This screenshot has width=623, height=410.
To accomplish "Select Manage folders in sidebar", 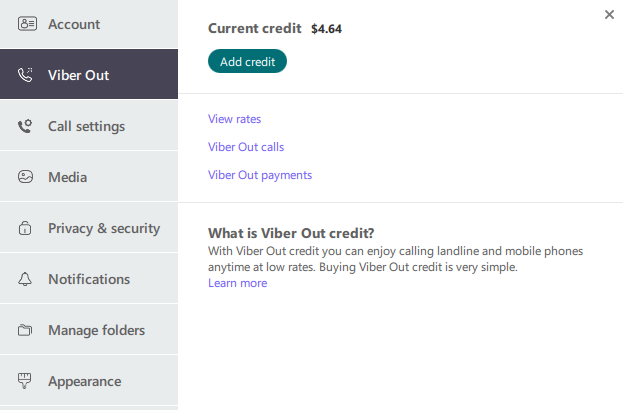I will pos(96,330).
